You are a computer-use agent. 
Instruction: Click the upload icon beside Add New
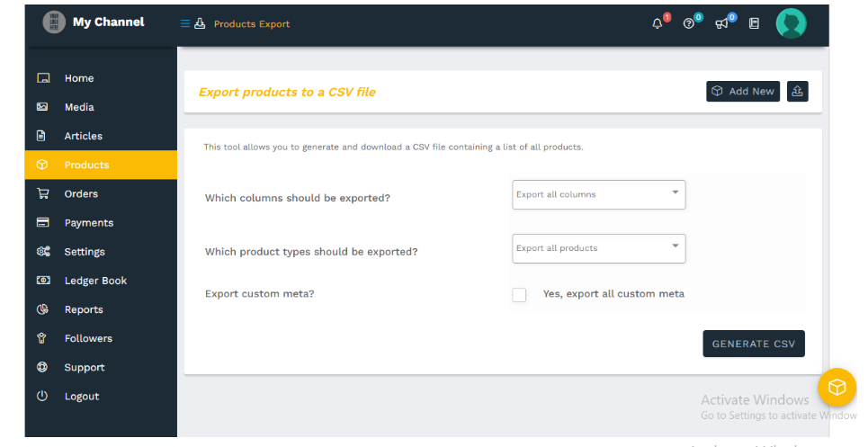798,91
